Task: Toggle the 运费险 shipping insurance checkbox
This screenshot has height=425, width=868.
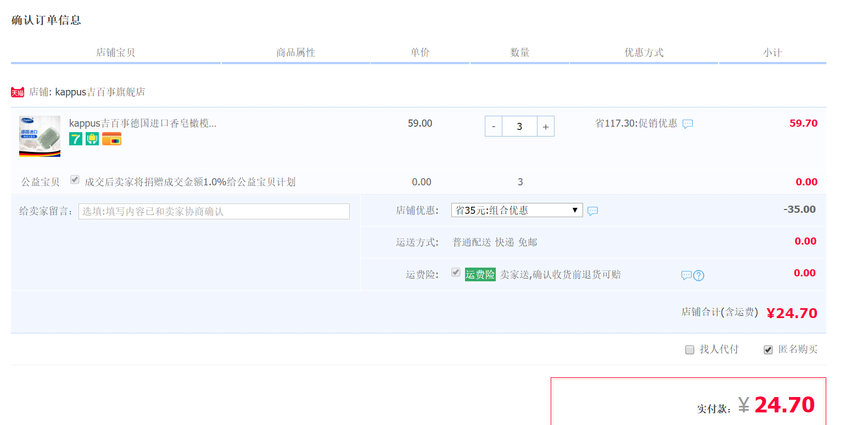Action: click(x=456, y=272)
